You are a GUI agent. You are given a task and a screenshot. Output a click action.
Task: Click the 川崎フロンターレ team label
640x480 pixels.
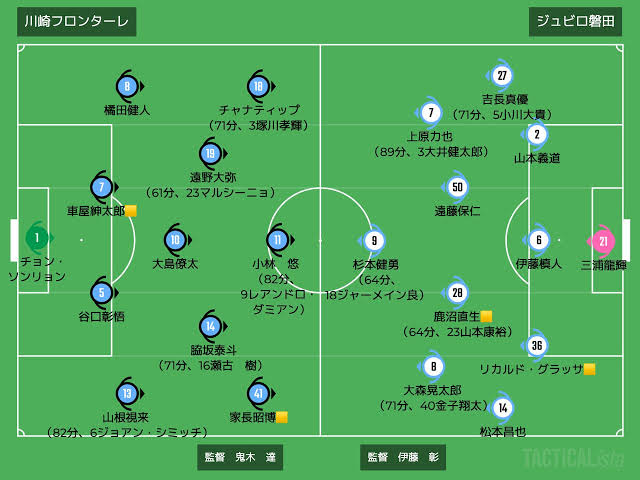tap(77, 22)
